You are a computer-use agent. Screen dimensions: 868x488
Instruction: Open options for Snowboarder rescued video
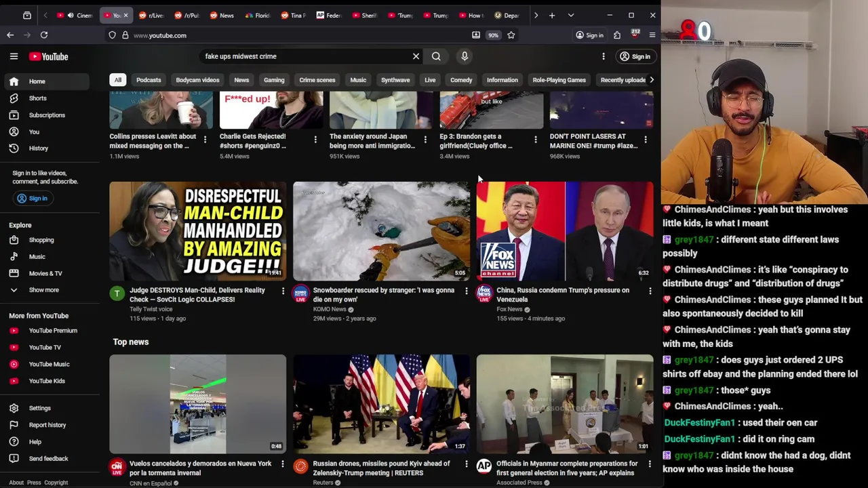(x=466, y=291)
